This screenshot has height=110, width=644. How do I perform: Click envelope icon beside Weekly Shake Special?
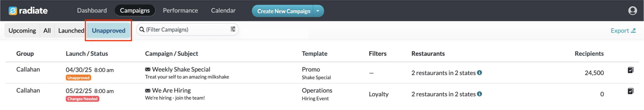coord(148,69)
